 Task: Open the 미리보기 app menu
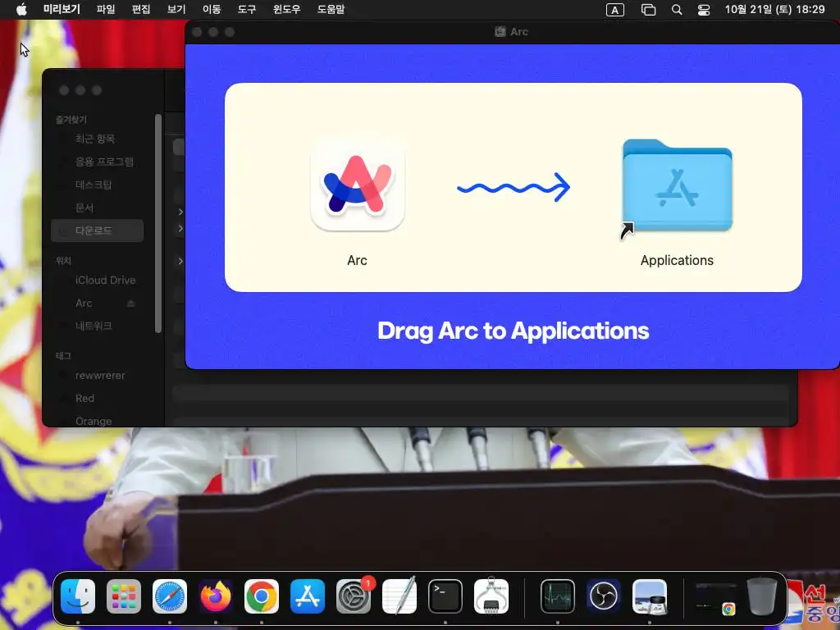[62, 10]
